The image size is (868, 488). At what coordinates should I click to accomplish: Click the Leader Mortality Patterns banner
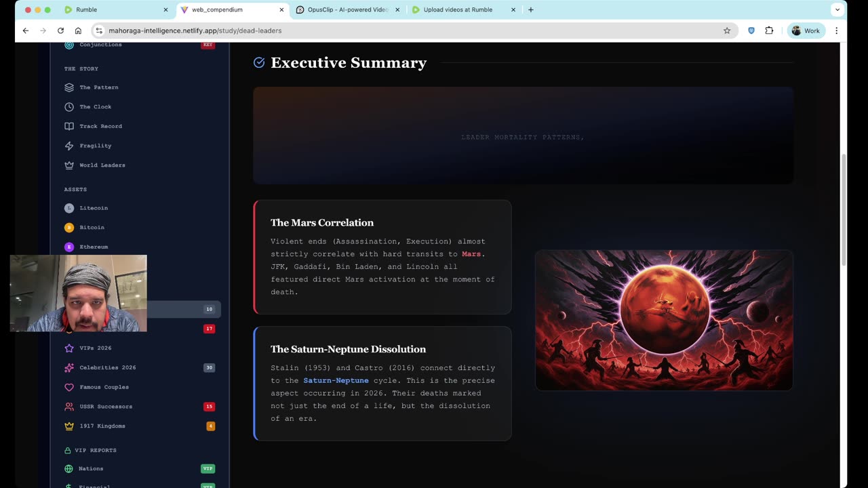523,136
